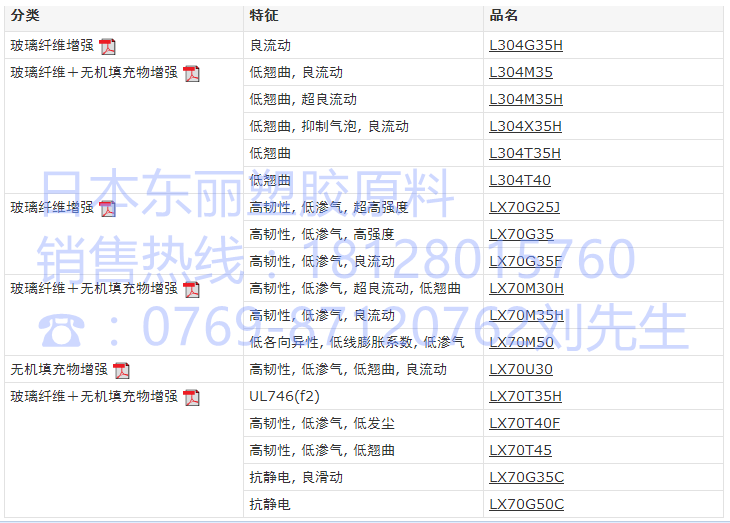Open the PDF icon in the LX70T35H row
Screen dimensions: 730x523
(x=191, y=397)
